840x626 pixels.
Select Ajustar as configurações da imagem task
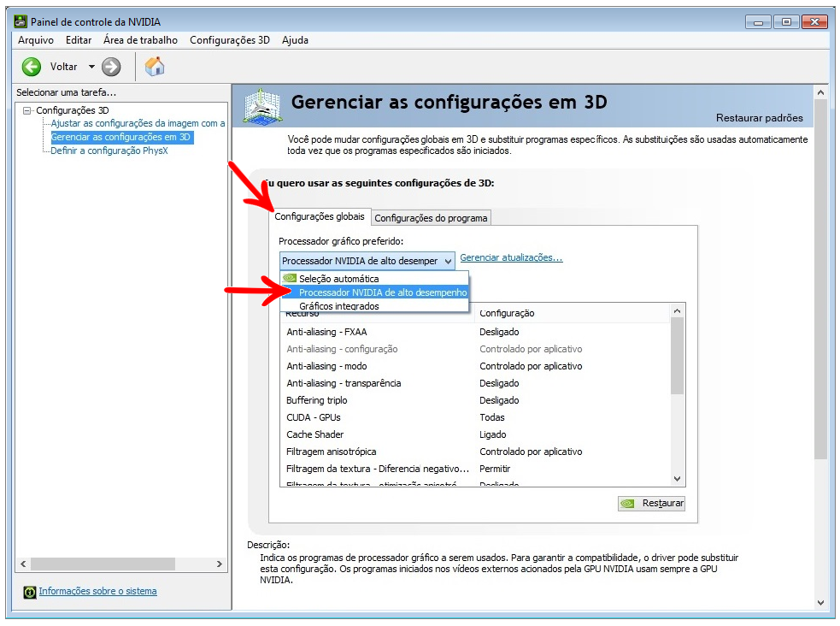(x=138, y=123)
